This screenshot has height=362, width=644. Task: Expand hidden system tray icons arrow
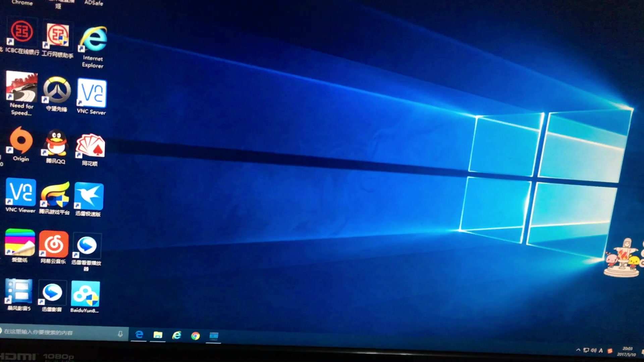(x=578, y=350)
